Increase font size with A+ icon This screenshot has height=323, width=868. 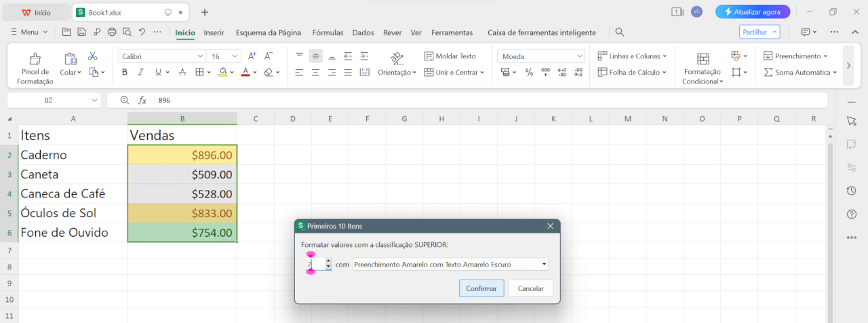pyautogui.click(x=252, y=56)
